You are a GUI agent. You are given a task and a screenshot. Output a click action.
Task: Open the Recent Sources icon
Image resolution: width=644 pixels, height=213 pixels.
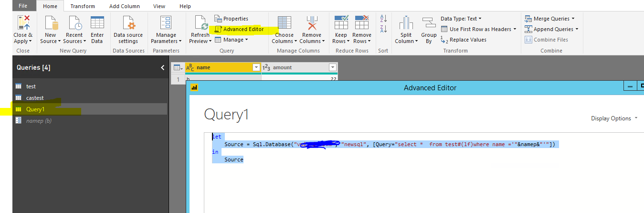(74, 22)
